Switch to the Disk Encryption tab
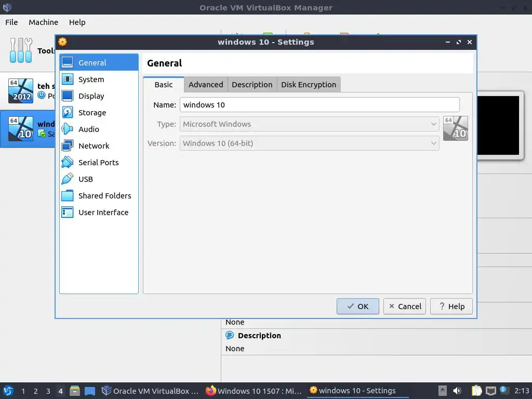The height and width of the screenshot is (399, 532). point(309,85)
